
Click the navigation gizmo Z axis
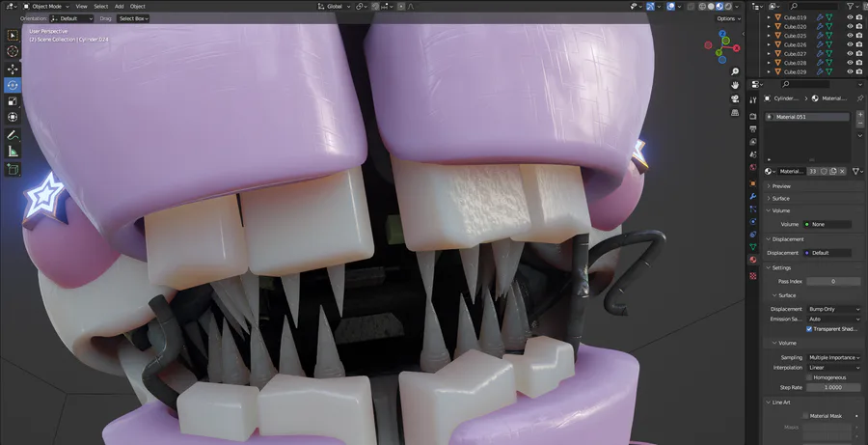pyautogui.click(x=723, y=35)
